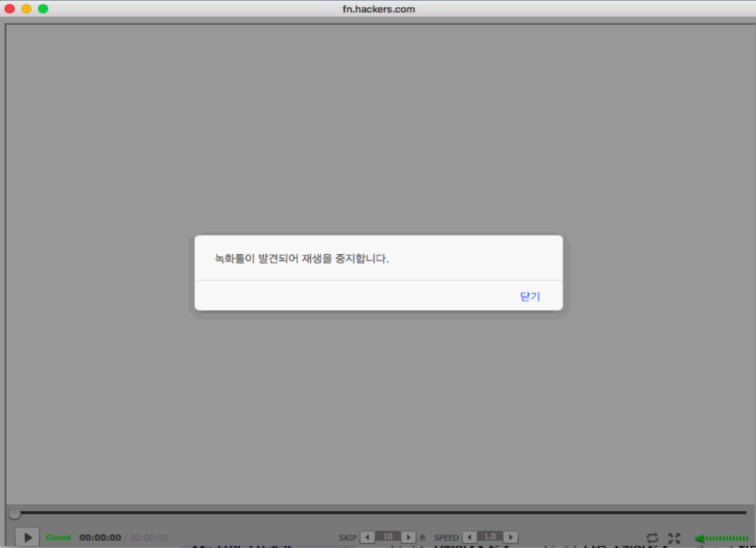Click the repeat/loop playback icon
Image resolution: width=756 pixels, height=548 pixels.
tap(653, 537)
